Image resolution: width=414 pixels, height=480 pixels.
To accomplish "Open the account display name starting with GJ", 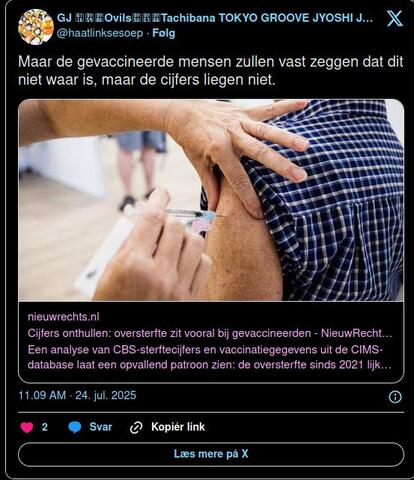I will click(215, 18).
